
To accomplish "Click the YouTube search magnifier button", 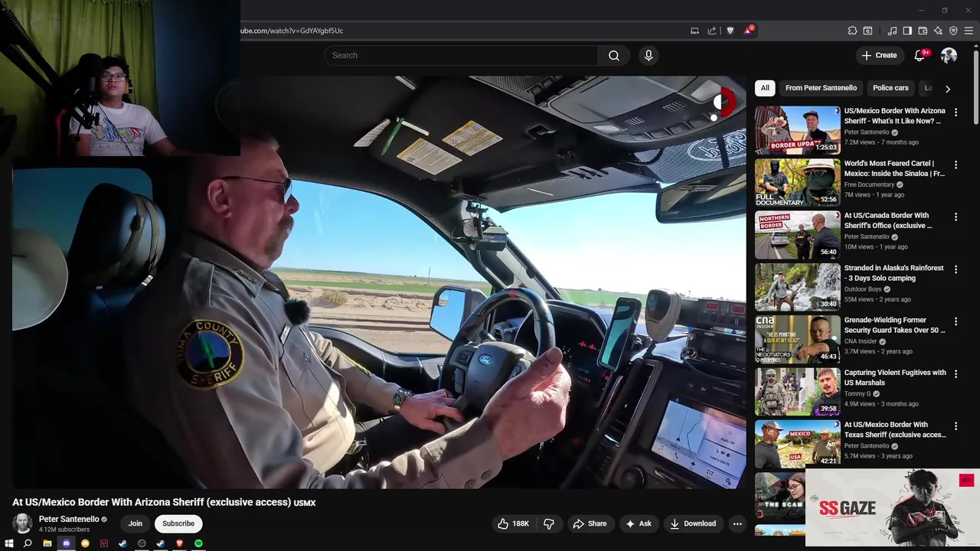I will [614, 55].
